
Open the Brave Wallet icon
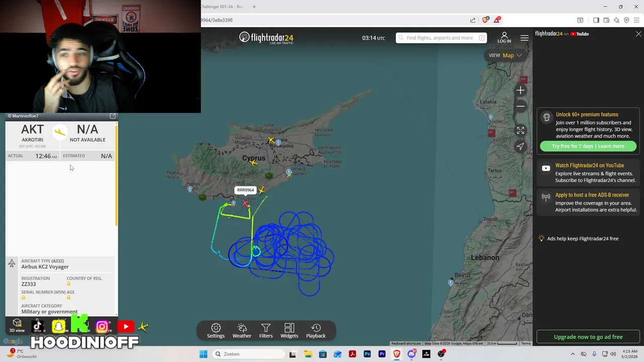pyautogui.click(x=606, y=20)
